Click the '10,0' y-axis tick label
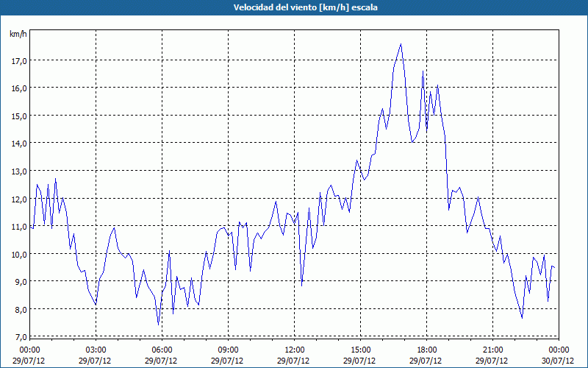The height and width of the screenshot is (368, 588). tap(19, 254)
